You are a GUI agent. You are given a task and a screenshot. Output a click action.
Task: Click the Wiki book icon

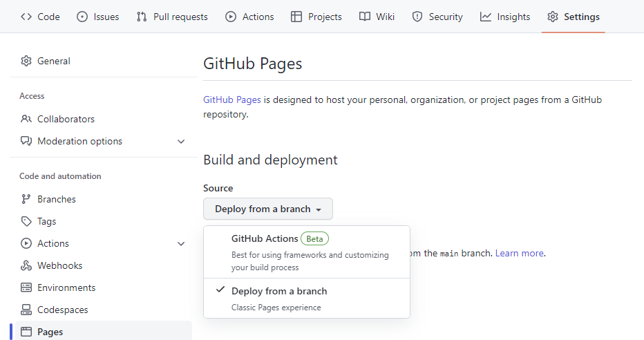click(x=365, y=17)
